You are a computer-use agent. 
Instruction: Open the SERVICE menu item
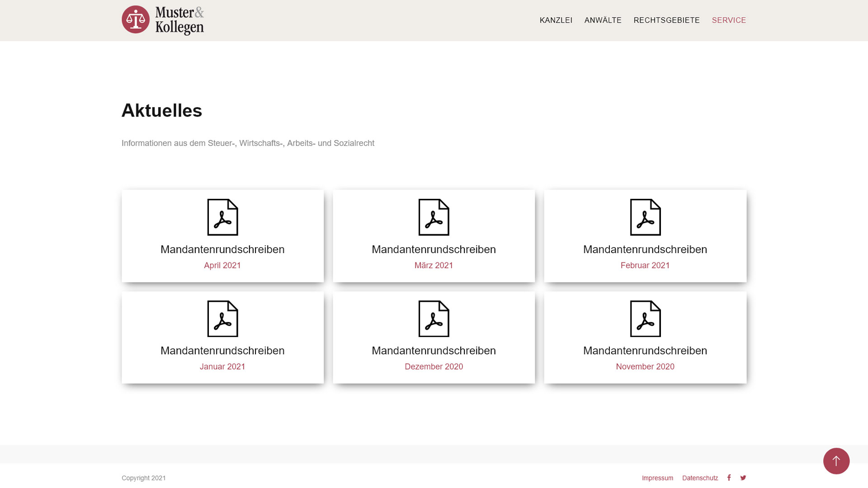click(729, 20)
